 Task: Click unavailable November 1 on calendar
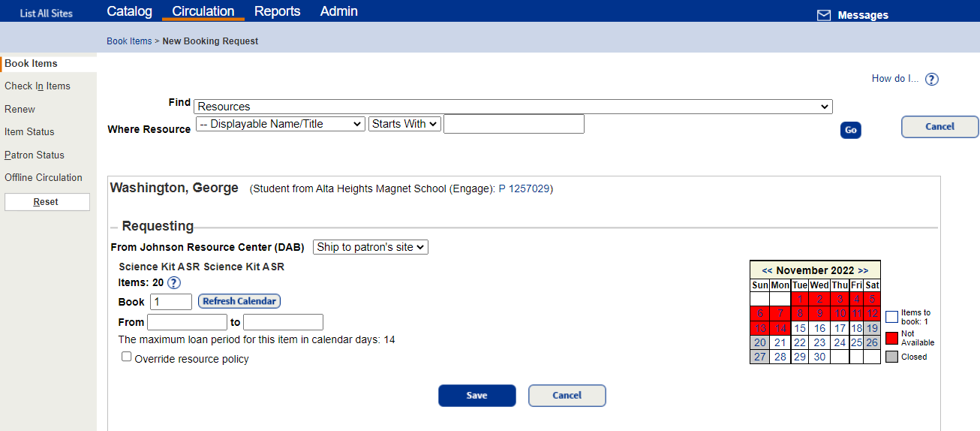click(800, 299)
